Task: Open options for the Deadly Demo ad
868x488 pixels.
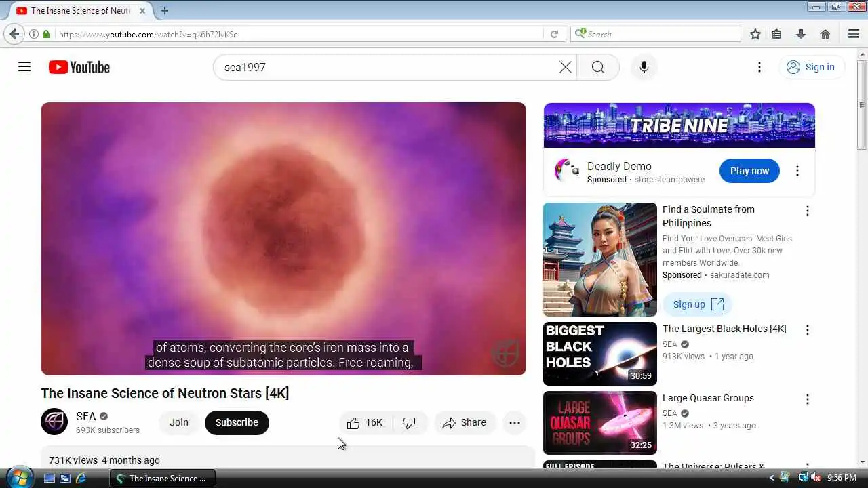Action: coord(797,171)
